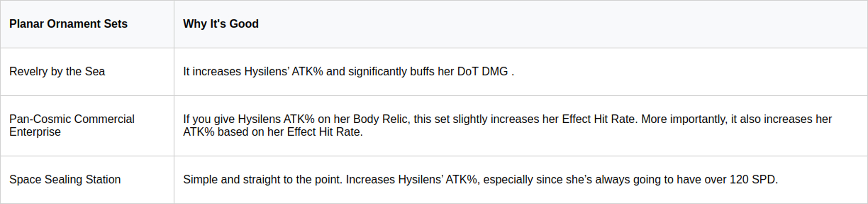This screenshot has height=204, width=868.
Task: Select the Pan-Cosmic Commercial Enterprise cell
Action: click(x=72, y=126)
